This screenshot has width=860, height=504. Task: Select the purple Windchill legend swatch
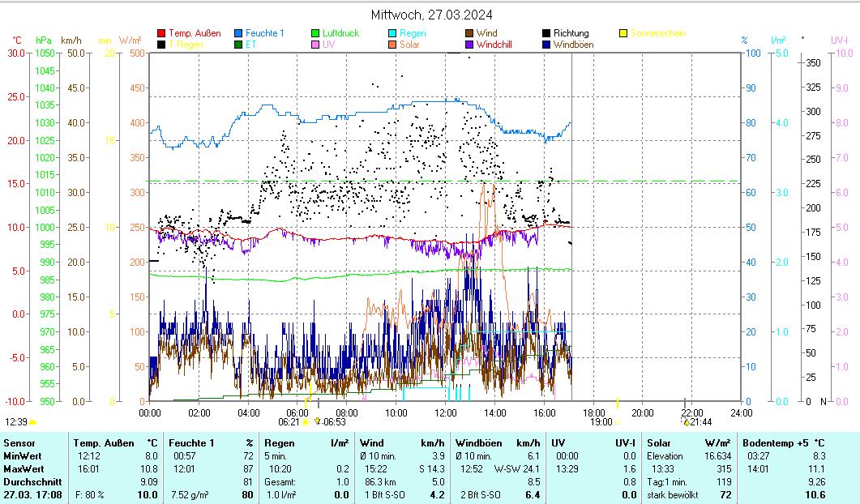coord(469,45)
